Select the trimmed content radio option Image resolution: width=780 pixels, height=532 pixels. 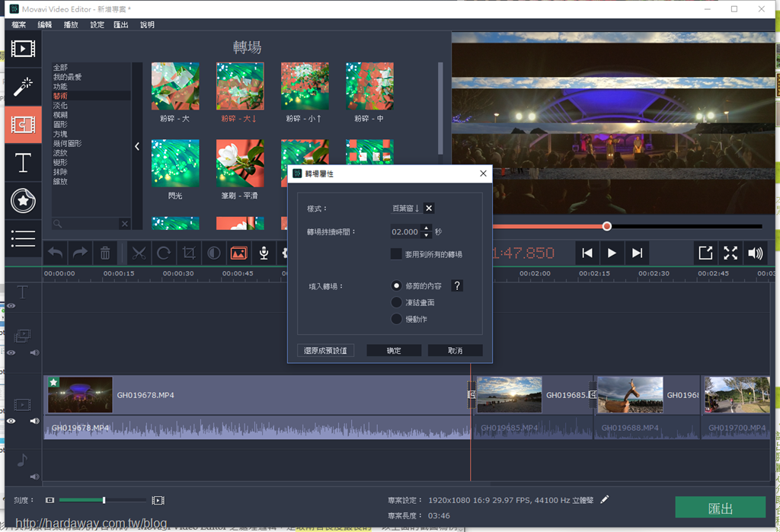click(x=396, y=286)
